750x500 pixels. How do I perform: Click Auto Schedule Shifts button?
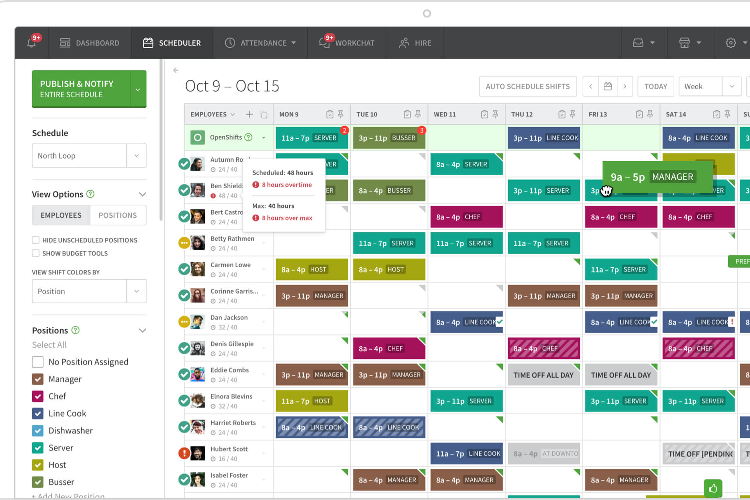[528, 86]
